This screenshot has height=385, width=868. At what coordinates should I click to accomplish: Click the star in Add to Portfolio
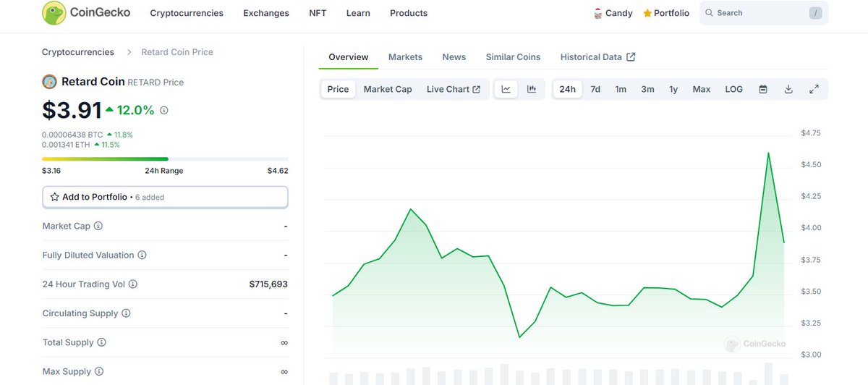(54, 197)
